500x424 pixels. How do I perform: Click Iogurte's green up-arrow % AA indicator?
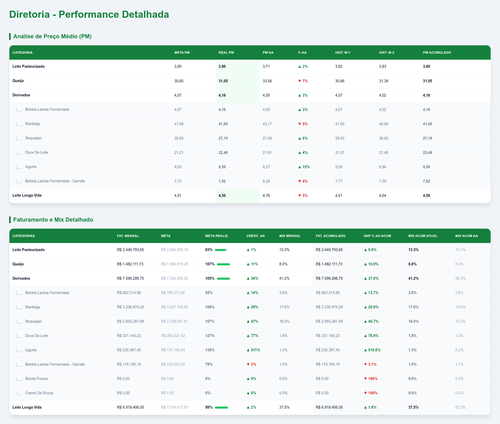[304, 167]
